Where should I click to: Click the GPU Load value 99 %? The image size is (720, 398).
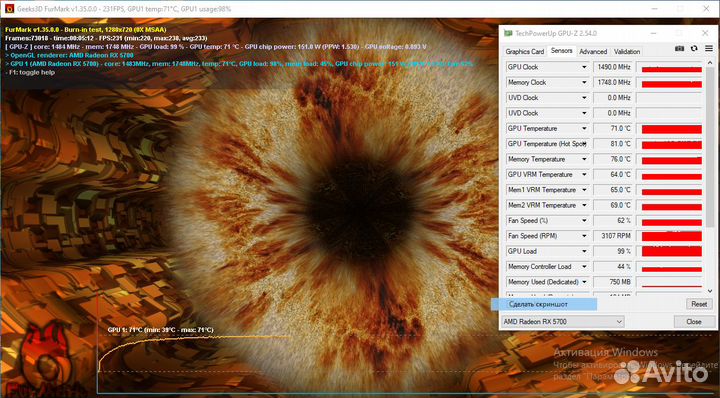click(613, 252)
